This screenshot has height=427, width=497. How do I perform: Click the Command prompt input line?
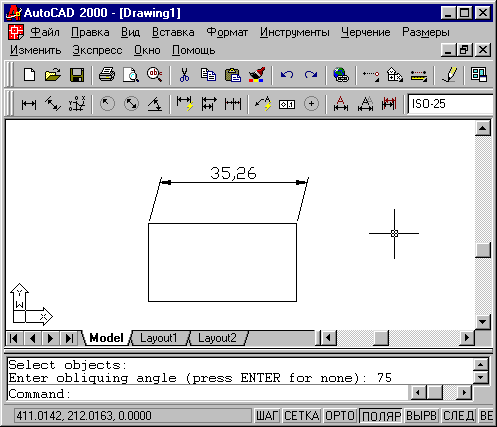click(207, 394)
